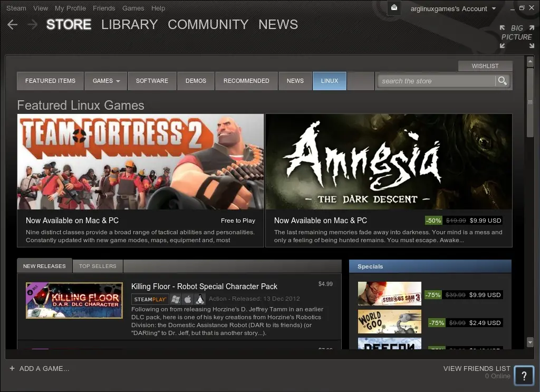
Task: Open the View menu
Action: [40, 8]
